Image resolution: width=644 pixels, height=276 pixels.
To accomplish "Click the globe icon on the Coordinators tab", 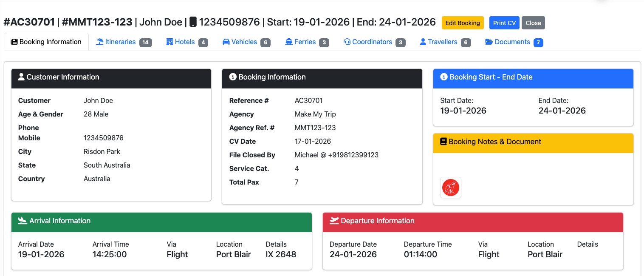I will (x=346, y=42).
